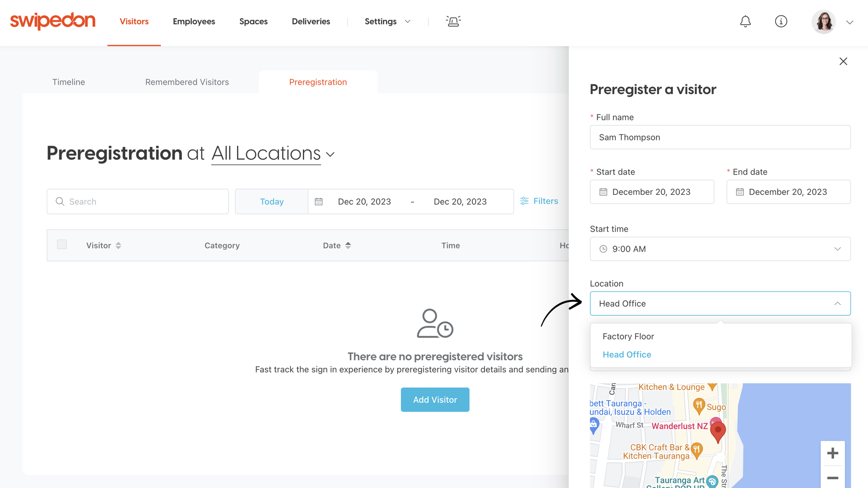Click the profile avatar picture
The height and width of the screenshot is (488, 868).
823,22
